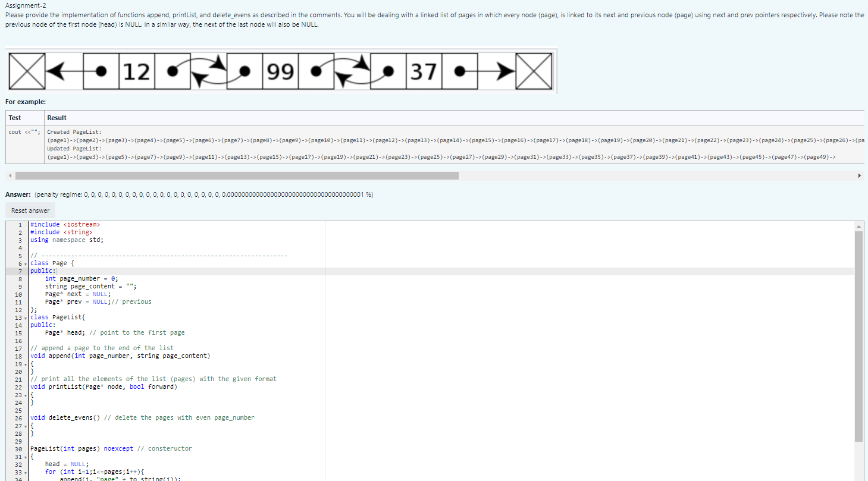
Task: Click the Reset answer button
Action: point(30,210)
